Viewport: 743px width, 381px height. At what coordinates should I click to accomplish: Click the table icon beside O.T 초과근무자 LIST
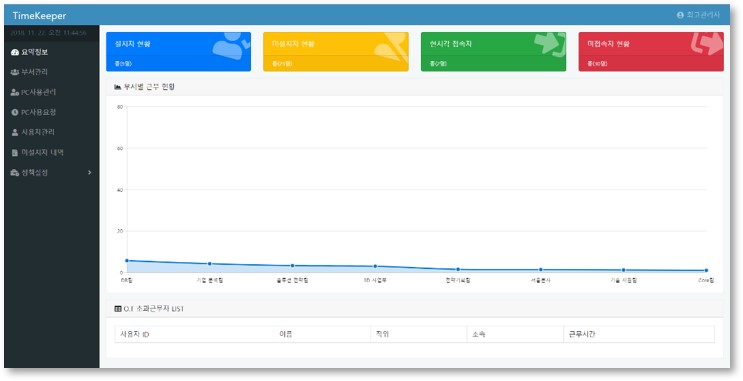pyautogui.click(x=118, y=309)
